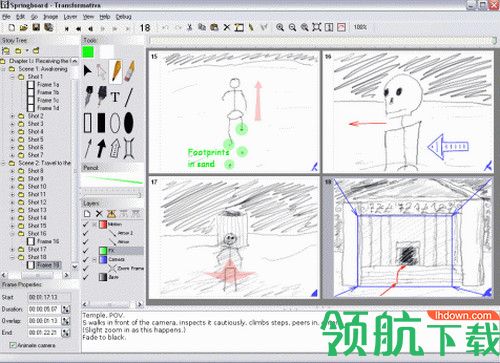
Task: Select Shot 12 in Story Tree
Action: pos(37,202)
